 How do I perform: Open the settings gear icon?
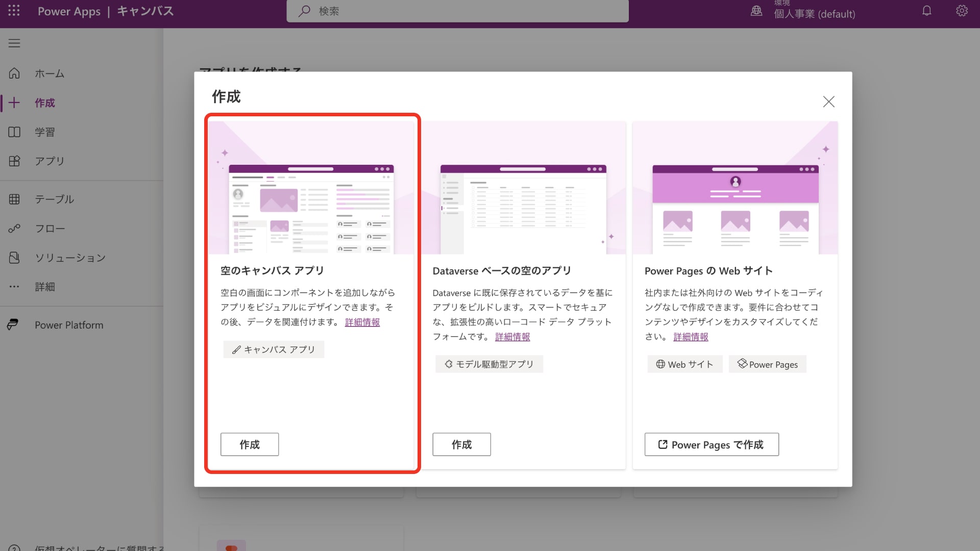tap(962, 11)
